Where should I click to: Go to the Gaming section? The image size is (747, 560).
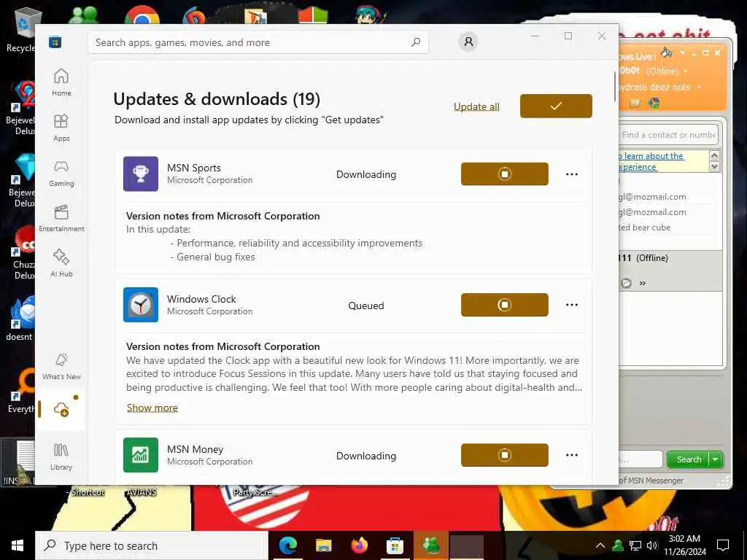(x=61, y=173)
